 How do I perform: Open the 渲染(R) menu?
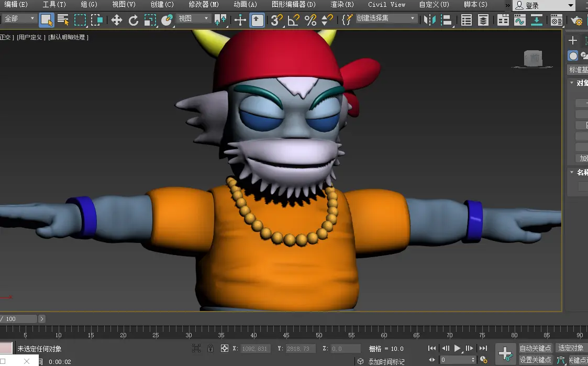[x=342, y=5]
